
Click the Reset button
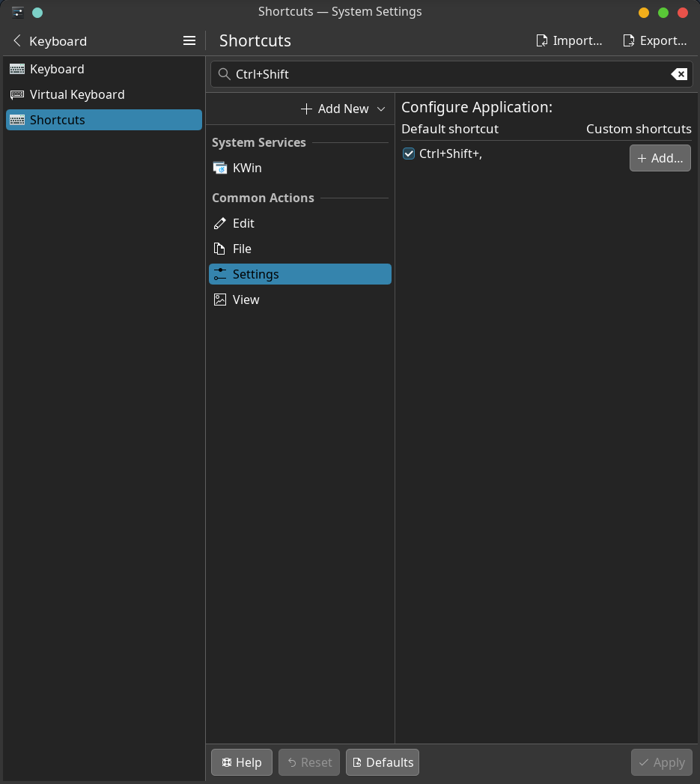point(309,762)
